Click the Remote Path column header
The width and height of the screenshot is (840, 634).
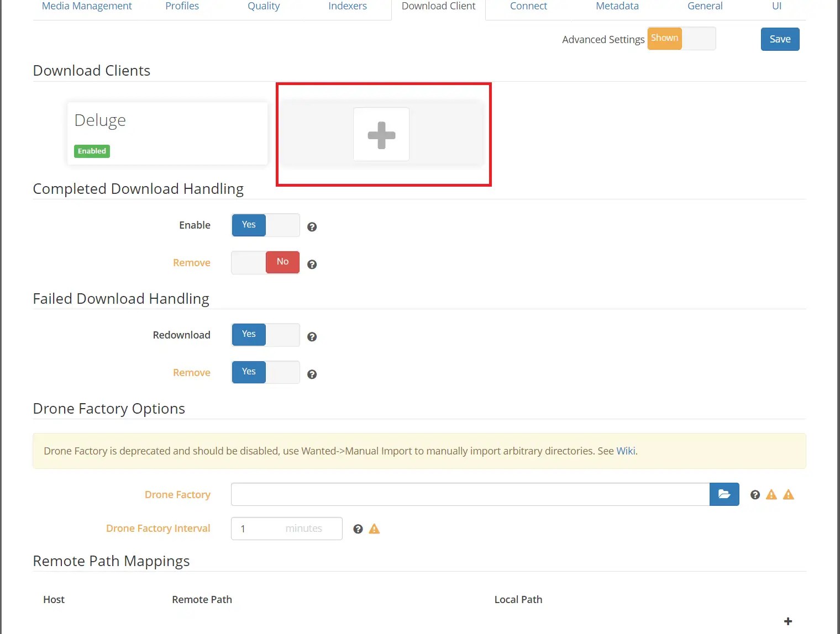[202, 600]
